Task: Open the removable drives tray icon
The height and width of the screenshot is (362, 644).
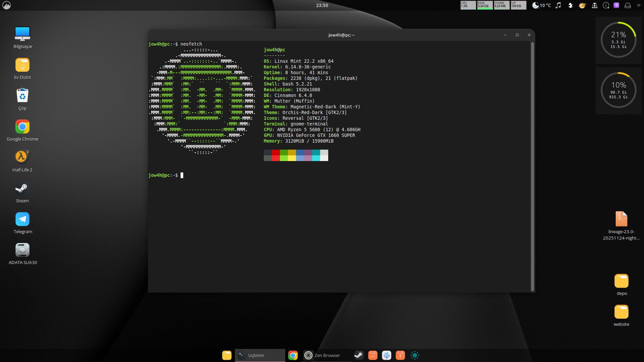Action: pyautogui.click(x=628, y=5)
